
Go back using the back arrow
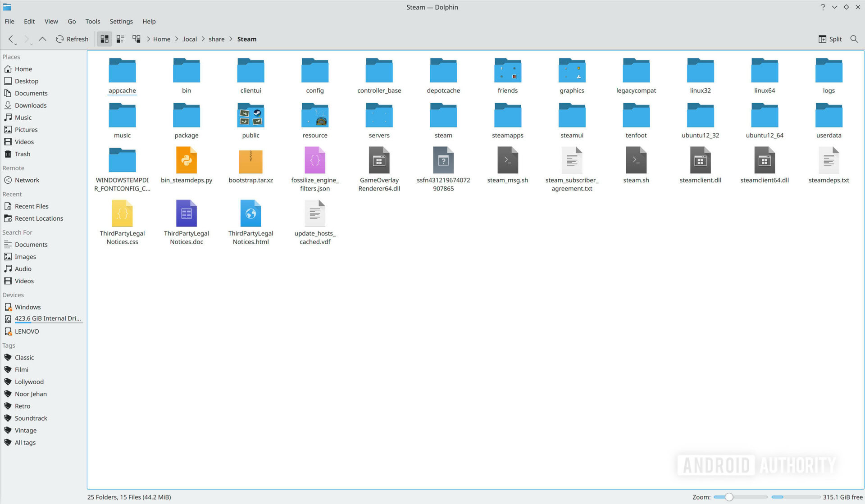tap(11, 39)
